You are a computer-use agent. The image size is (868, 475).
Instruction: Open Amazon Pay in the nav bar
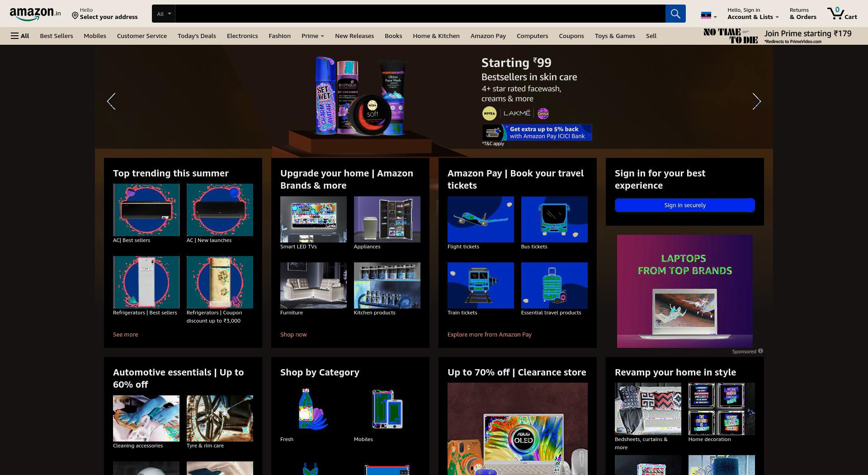coord(488,36)
